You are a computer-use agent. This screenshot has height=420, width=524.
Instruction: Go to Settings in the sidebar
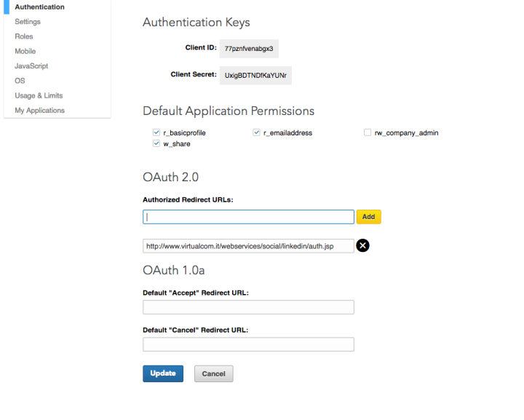[28, 22]
